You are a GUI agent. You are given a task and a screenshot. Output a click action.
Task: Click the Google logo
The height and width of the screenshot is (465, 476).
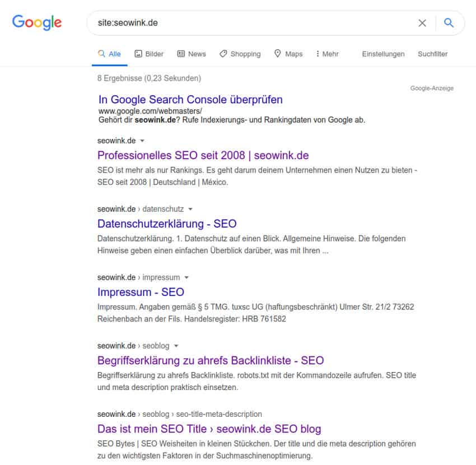coord(37,22)
